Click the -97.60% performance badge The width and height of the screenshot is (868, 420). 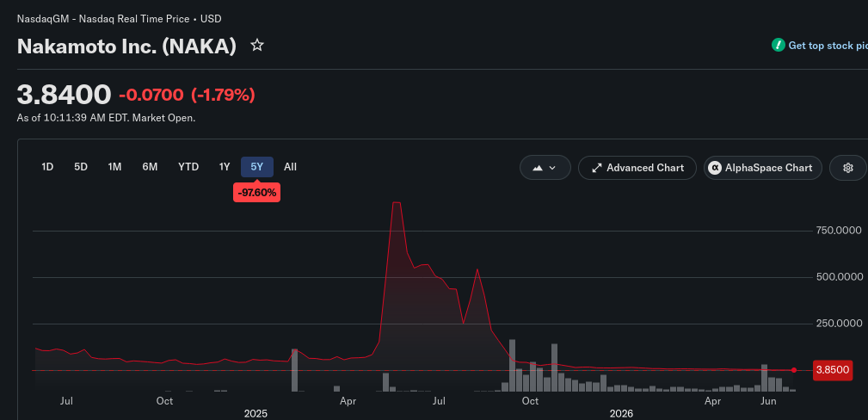point(257,193)
